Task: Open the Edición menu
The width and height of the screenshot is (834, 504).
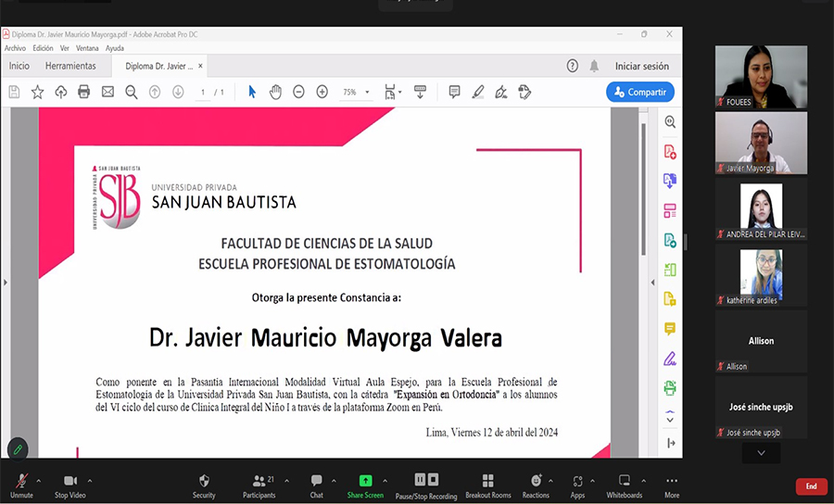Action: [x=43, y=48]
